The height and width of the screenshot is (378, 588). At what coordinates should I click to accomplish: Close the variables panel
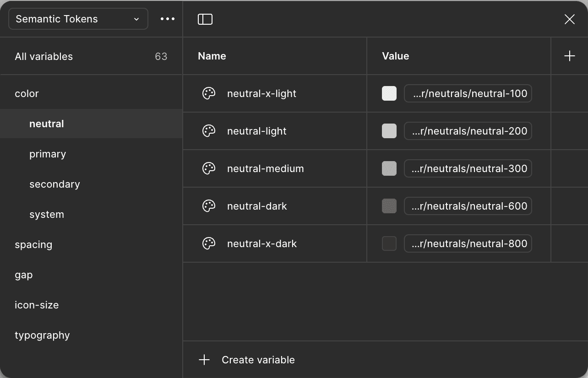pos(569,19)
